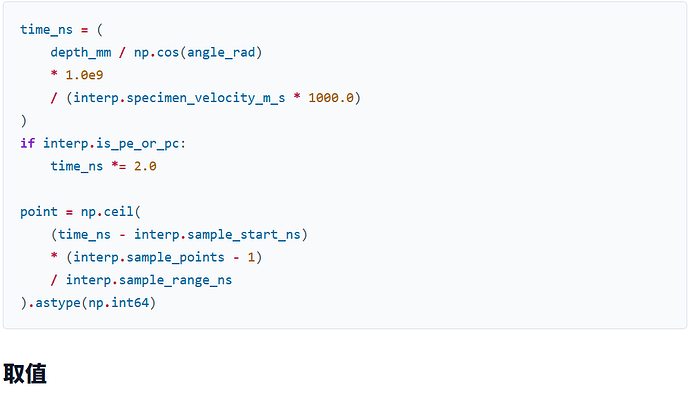The image size is (690, 393).
Task: Click is_pe_or_pc condition text
Action: (137, 143)
